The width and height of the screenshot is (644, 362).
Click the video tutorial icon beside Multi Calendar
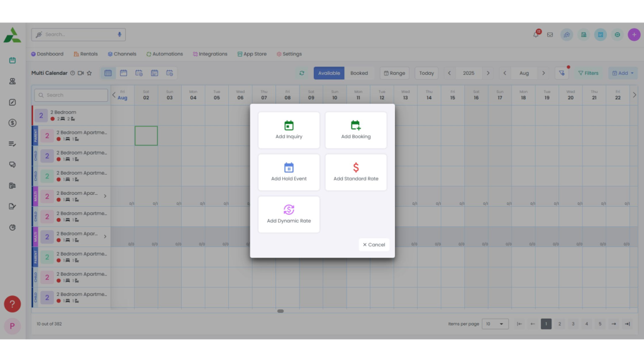click(x=80, y=73)
